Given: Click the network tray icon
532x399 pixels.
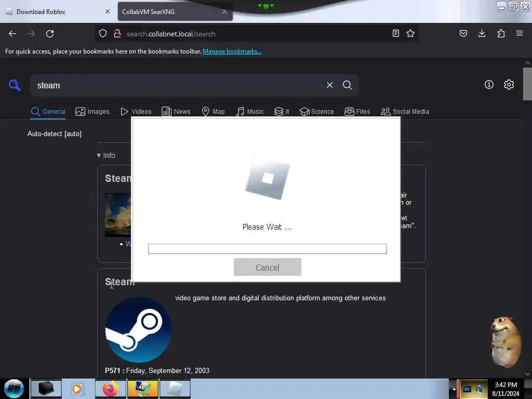Looking at the screenshot, I should 467,389.
